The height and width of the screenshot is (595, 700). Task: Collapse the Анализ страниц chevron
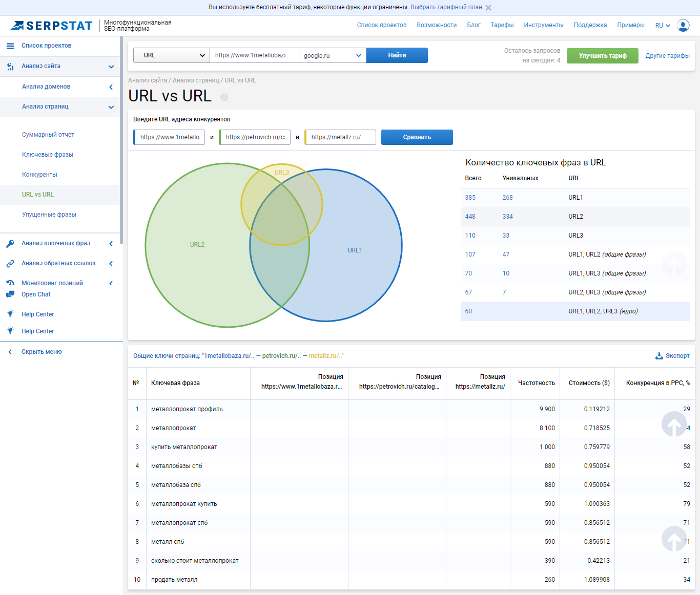point(111,107)
